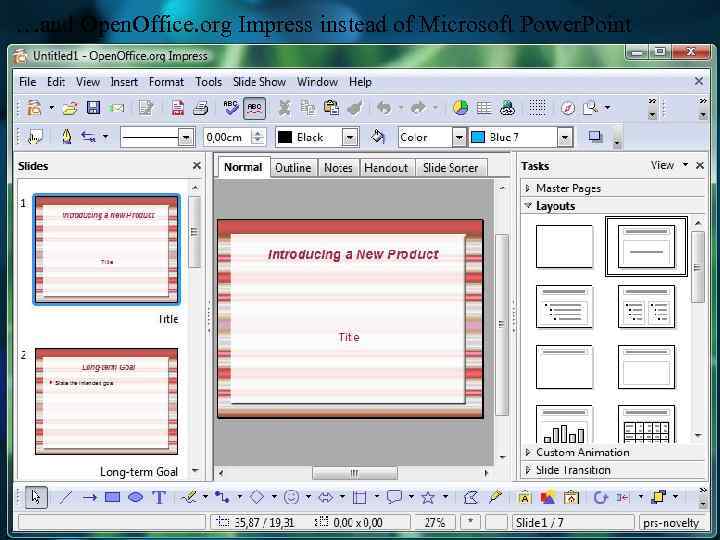Click the Stars shape tool
The width and height of the screenshot is (720, 540).
[x=428, y=497]
